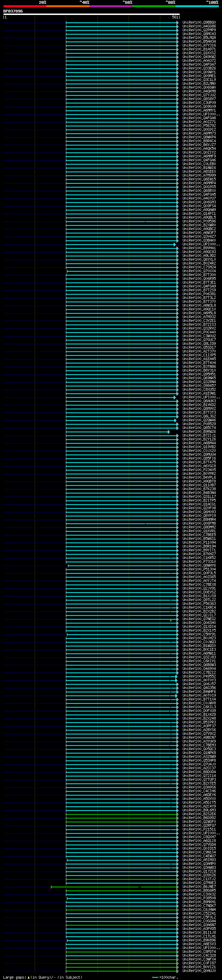Select hit label UniRef100_Q31L17
Viewport: 222px width, 980px height.
click(199, 496)
